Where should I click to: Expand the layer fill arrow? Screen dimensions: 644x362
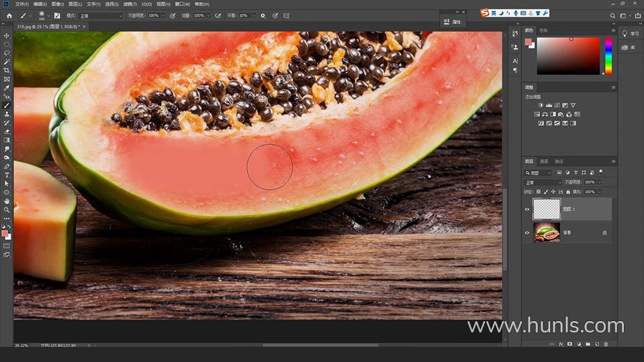click(600, 192)
